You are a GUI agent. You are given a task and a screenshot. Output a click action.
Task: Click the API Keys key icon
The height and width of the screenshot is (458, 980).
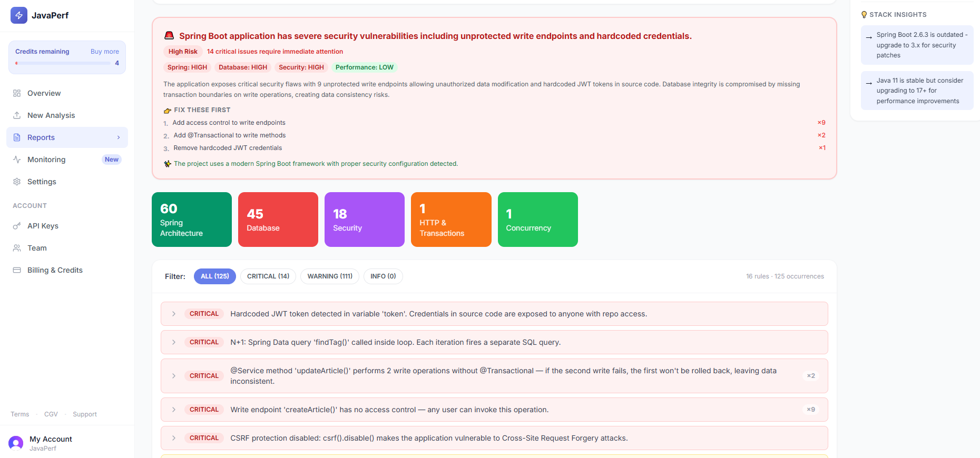pos(17,226)
